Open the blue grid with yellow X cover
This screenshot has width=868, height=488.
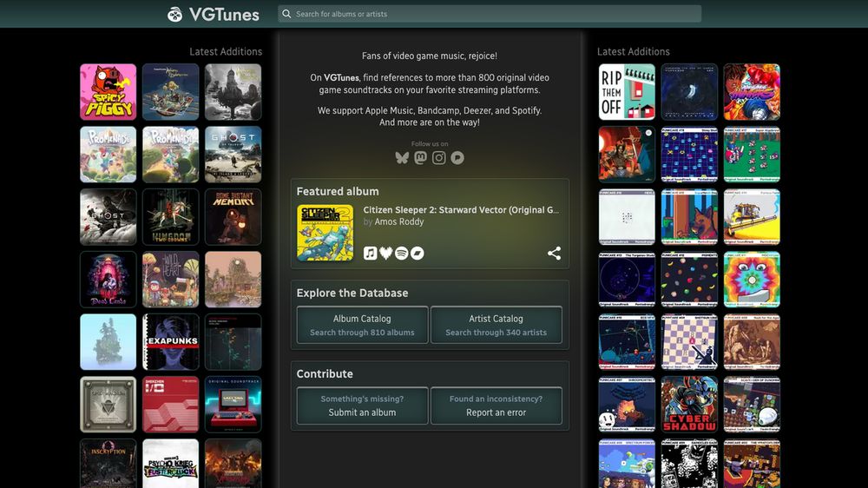click(x=689, y=155)
